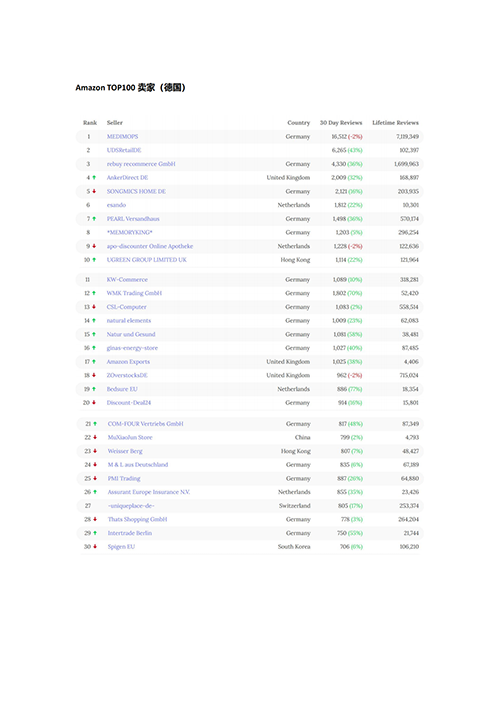This screenshot has height=707, width=500.
Task: Open AnkerDirect DE seller page
Action: 127,178
